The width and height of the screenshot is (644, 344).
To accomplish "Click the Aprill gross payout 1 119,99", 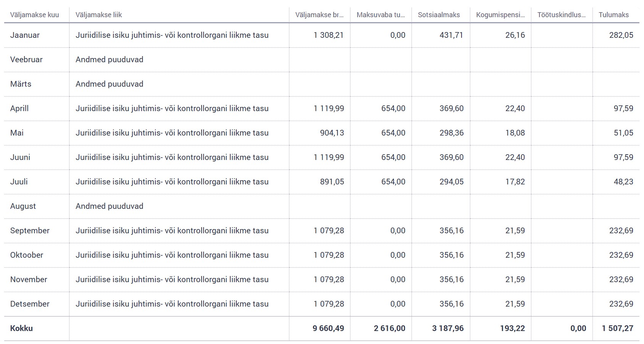I will pyautogui.click(x=328, y=108).
